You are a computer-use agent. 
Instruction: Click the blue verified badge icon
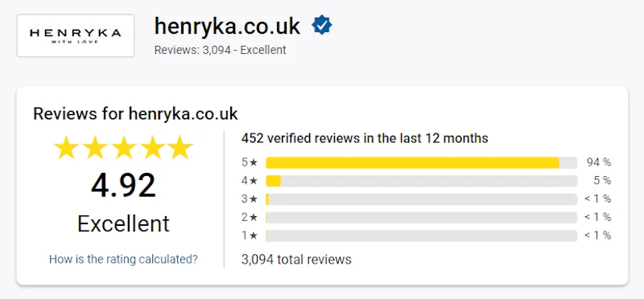click(321, 26)
